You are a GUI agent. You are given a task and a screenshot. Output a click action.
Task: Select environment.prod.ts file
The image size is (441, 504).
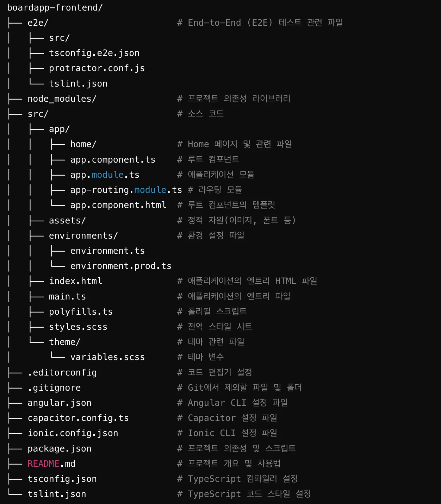coord(120,266)
